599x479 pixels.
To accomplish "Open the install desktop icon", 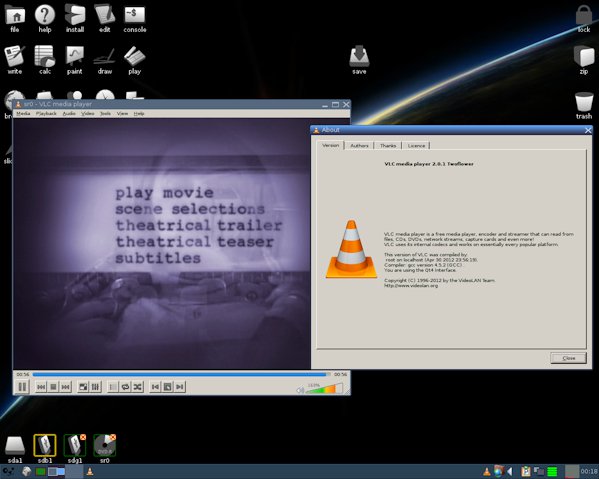I will [x=74, y=18].
